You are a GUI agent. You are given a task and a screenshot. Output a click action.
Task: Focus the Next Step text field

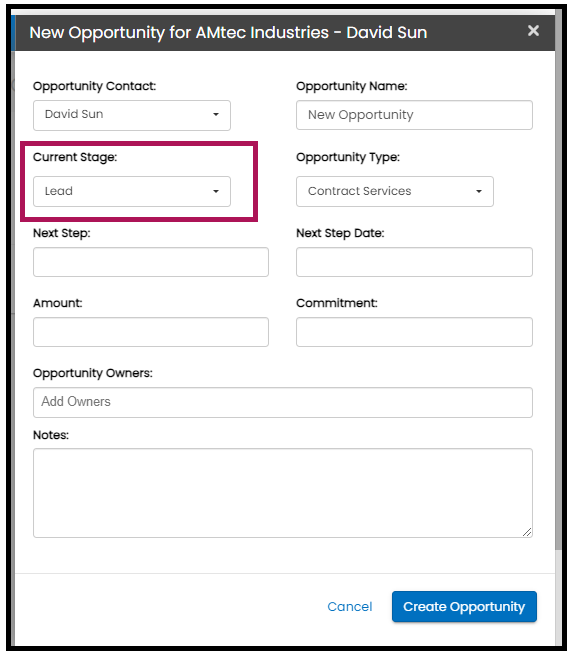151,262
